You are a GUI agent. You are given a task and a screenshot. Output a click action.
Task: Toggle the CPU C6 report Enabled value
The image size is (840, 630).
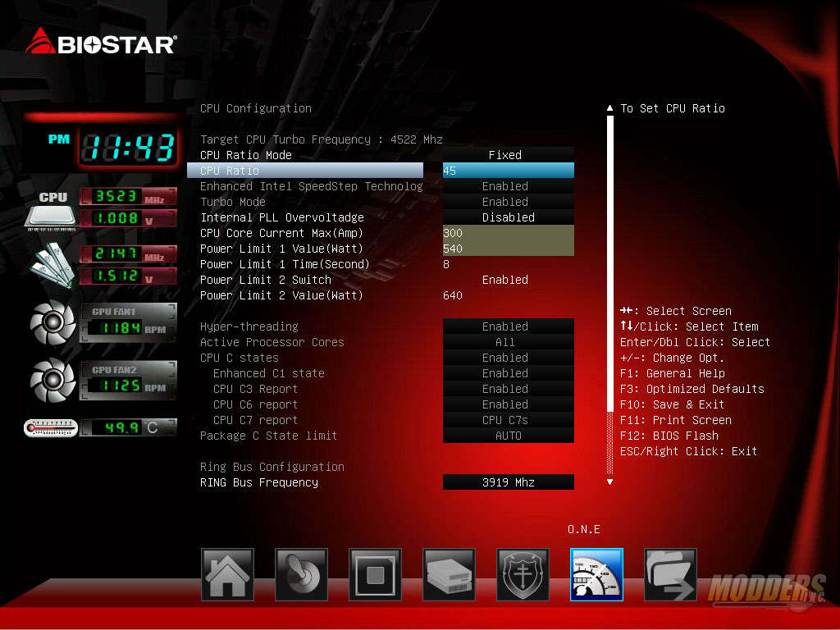[x=509, y=404]
